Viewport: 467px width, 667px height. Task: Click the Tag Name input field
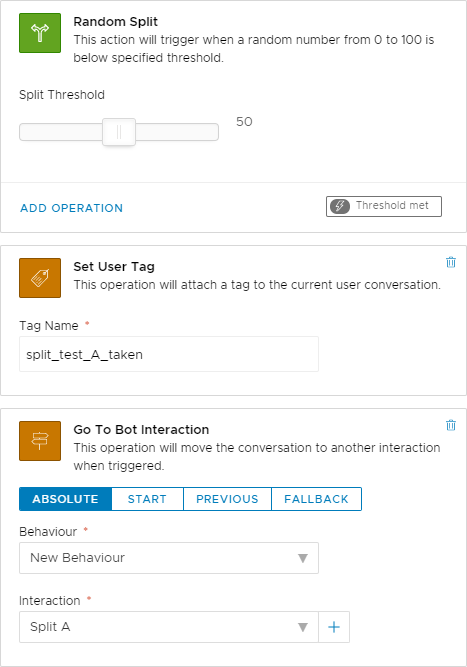(169, 354)
